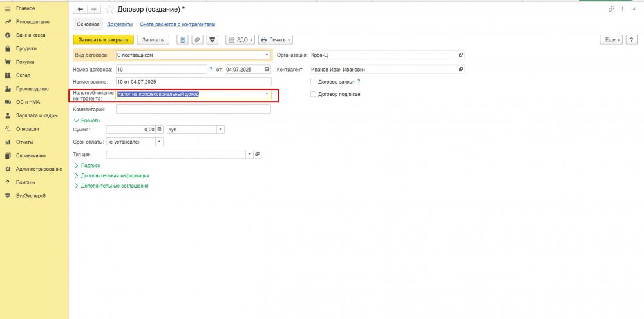The height and width of the screenshot is (319, 644).
Task: Check the Договор подписан checkbox
Action: [x=314, y=94]
